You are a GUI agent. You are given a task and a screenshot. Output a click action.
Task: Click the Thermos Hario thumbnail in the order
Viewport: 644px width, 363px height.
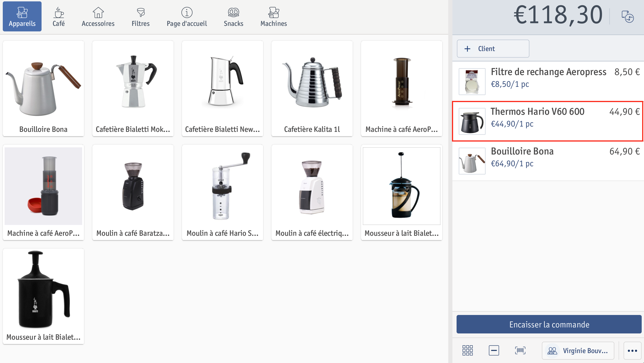472,121
